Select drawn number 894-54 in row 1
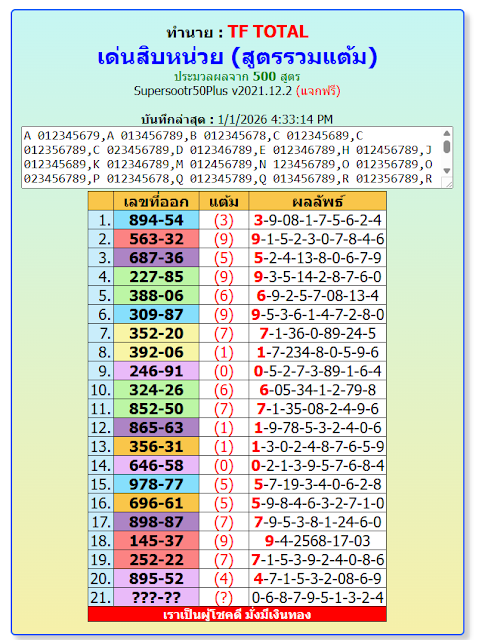 tap(156, 220)
